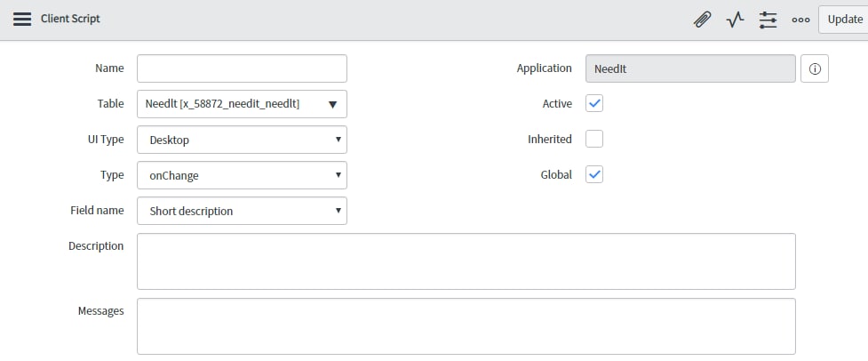
Task: Click the read-only Application field NeedIt
Action: [690, 68]
